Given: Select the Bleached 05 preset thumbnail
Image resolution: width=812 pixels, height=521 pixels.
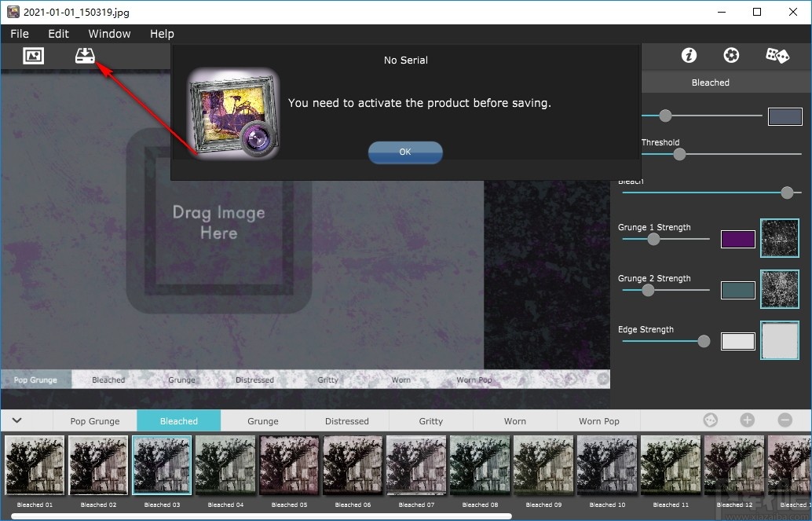Looking at the screenshot, I should tap(289, 465).
